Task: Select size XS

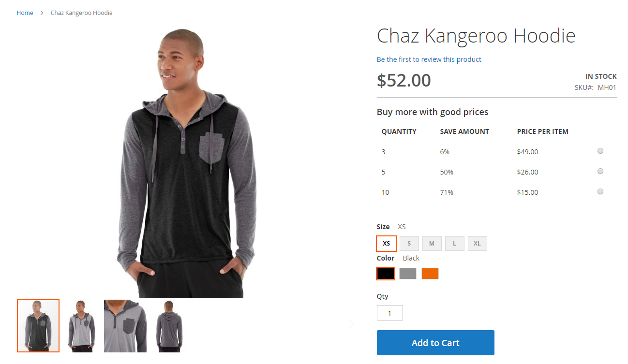Action: [387, 244]
